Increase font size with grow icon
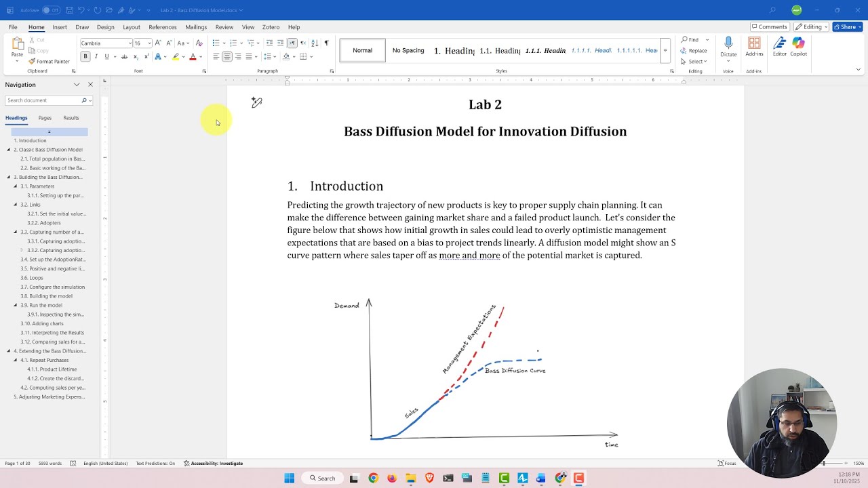Screen dimensions: 868x488 [158, 43]
